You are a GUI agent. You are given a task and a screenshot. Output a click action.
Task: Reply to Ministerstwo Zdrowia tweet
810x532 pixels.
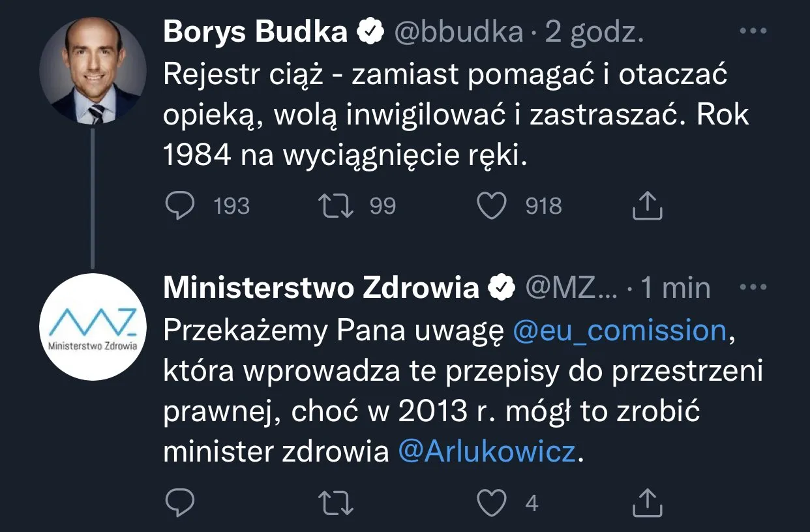(180, 502)
